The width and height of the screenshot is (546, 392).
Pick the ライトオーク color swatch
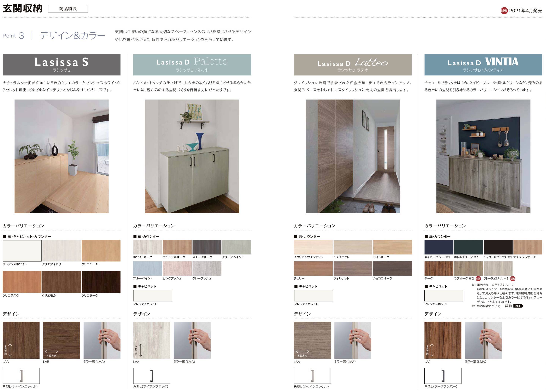392,247
